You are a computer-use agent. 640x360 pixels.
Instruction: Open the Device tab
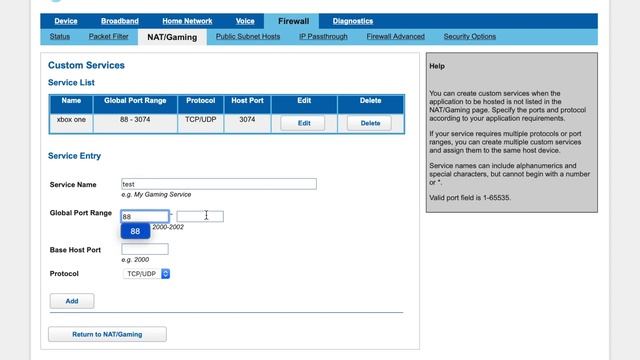click(x=66, y=21)
